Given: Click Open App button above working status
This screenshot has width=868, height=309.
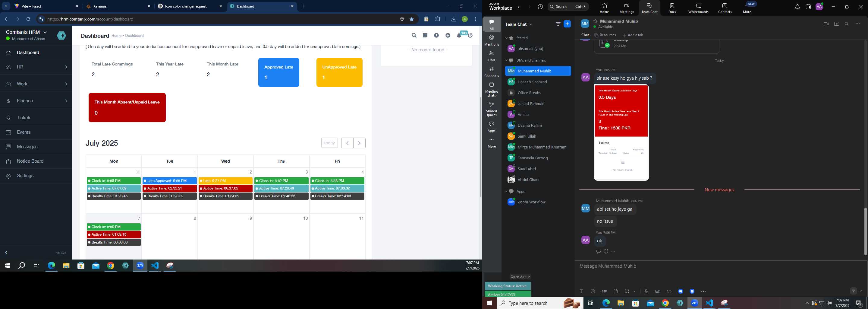Looking at the screenshot, I should coord(520,277).
